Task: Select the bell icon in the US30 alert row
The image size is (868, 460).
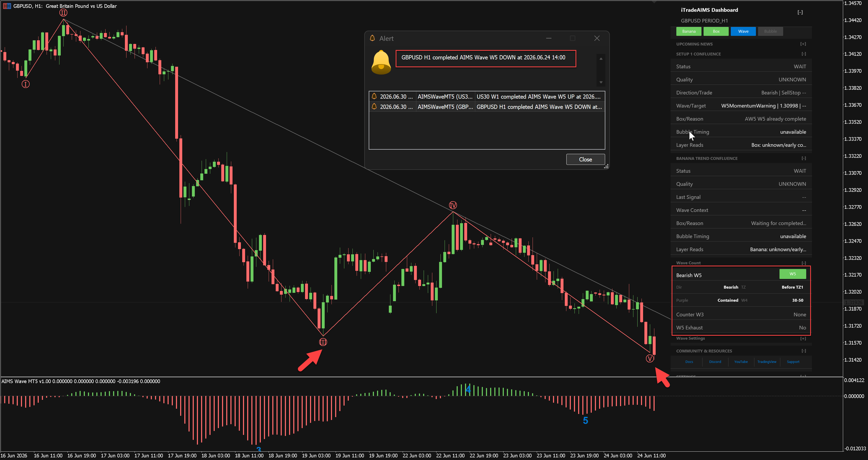Action: pyautogui.click(x=374, y=96)
